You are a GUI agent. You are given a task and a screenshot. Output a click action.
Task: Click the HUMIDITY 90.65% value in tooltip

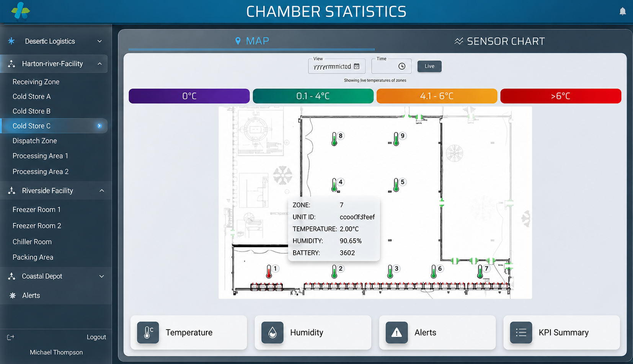pyautogui.click(x=351, y=241)
